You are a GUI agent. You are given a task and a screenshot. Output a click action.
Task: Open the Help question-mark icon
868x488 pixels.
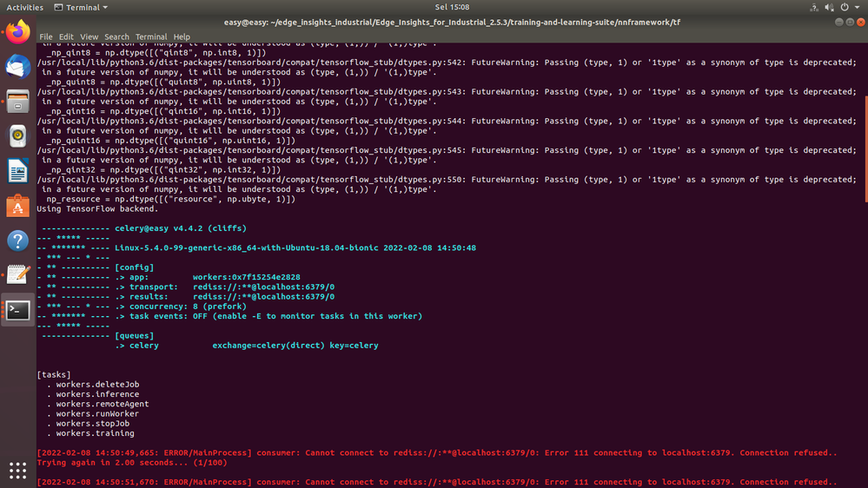(17, 241)
